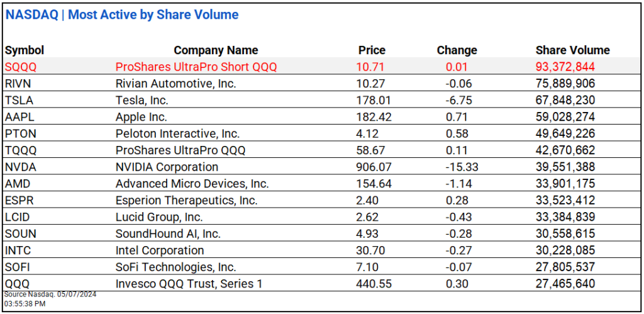Open the AMD ticker symbol
Screen dimensions: 644x314
(x=16, y=184)
